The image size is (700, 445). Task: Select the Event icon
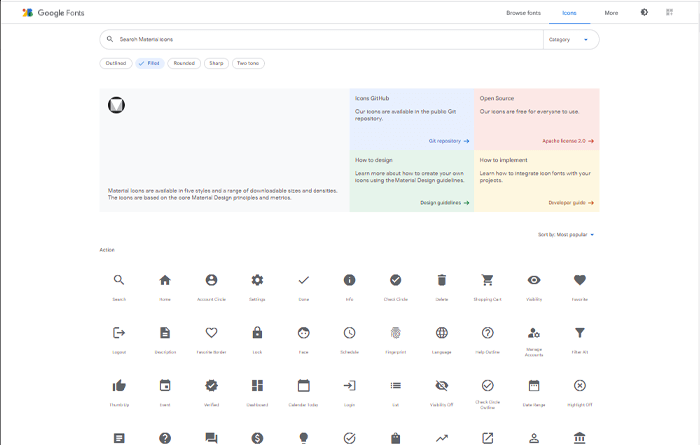(x=165, y=385)
